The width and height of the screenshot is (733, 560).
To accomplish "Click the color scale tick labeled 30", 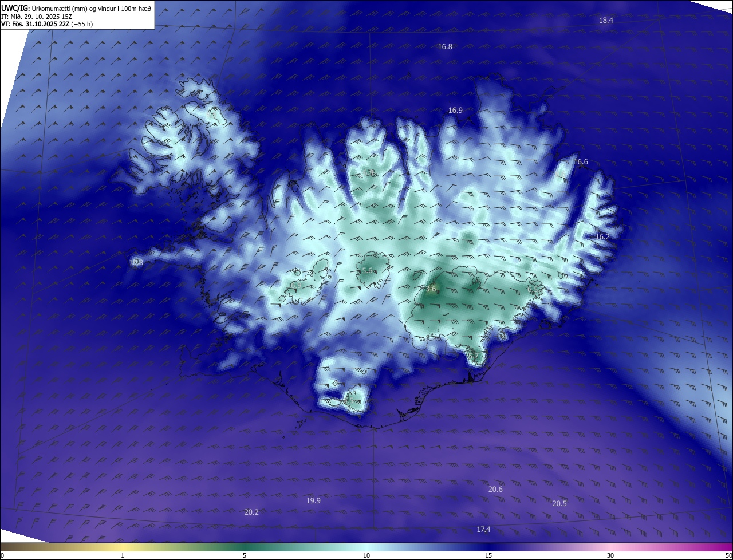I will (x=610, y=556).
